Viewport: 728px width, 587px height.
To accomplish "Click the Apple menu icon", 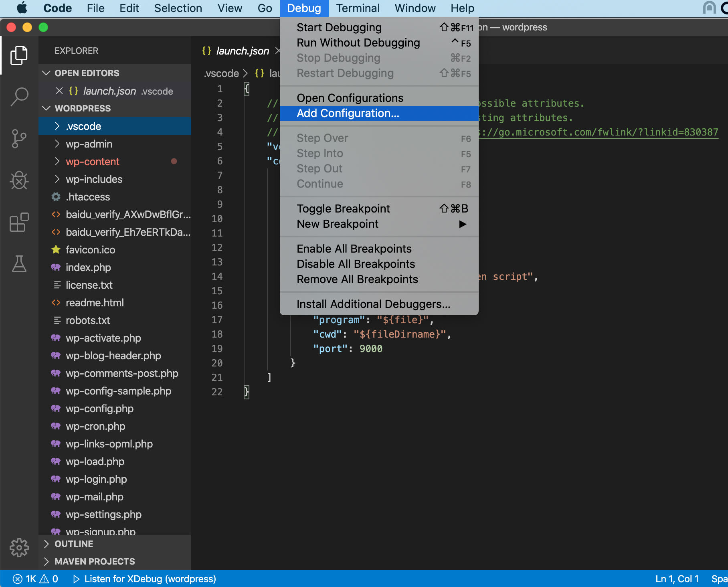I will [x=22, y=8].
